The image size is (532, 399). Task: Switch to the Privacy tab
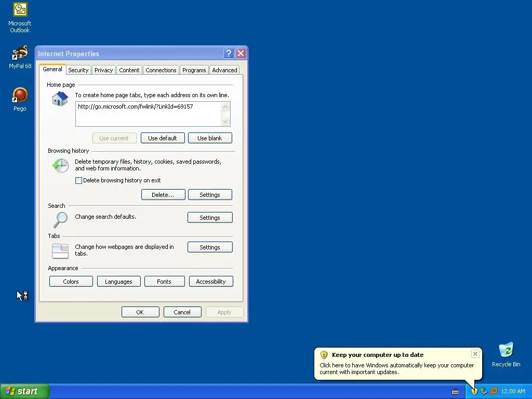click(x=103, y=70)
